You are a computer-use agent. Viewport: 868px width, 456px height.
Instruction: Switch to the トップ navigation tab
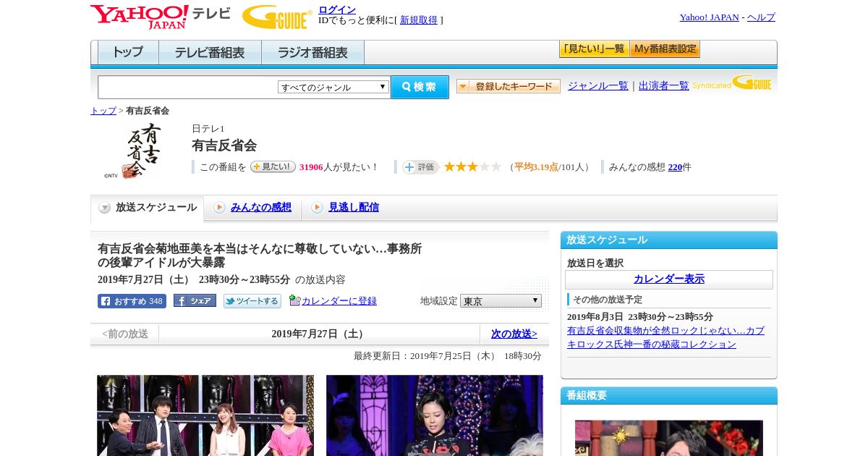[128, 53]
